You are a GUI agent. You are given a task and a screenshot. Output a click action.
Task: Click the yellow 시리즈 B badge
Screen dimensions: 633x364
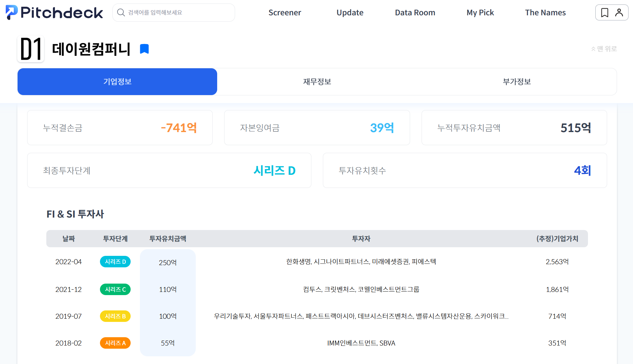(x=115, y=316)
